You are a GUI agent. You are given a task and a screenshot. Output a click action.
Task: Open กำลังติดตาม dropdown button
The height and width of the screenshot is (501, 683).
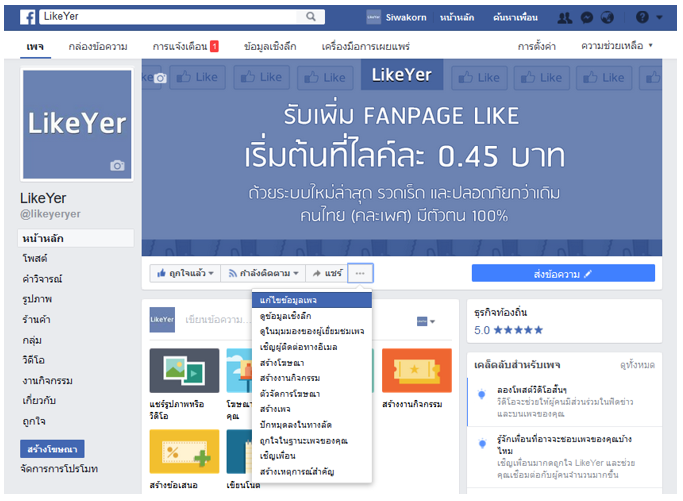point(264,273)
